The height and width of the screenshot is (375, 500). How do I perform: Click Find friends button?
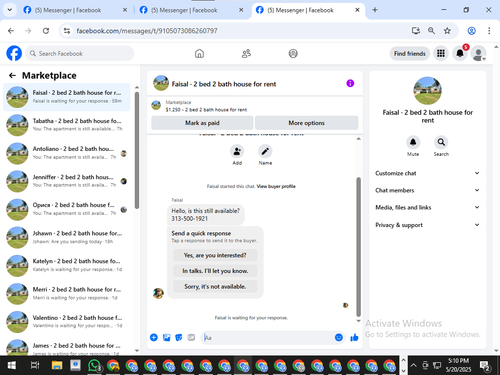pyautogui.click(x=410, y=53)
